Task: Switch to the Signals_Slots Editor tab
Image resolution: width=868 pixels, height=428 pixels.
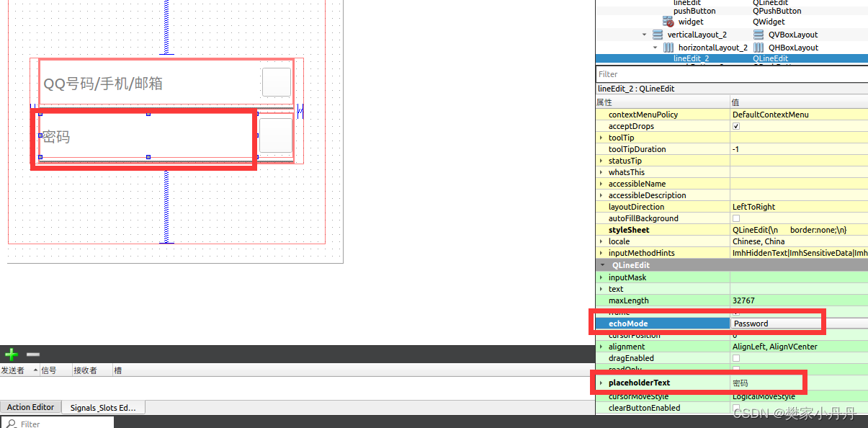Action: pos(102,407)
